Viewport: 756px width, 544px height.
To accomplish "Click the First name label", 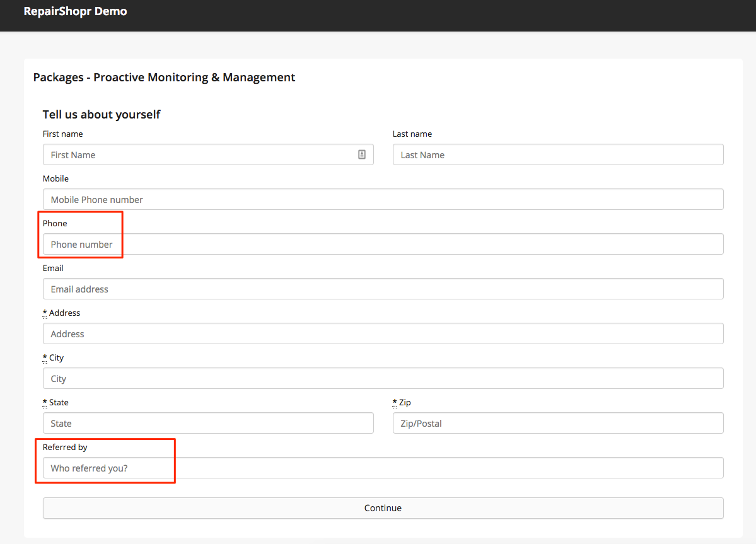I will point(62,134).
